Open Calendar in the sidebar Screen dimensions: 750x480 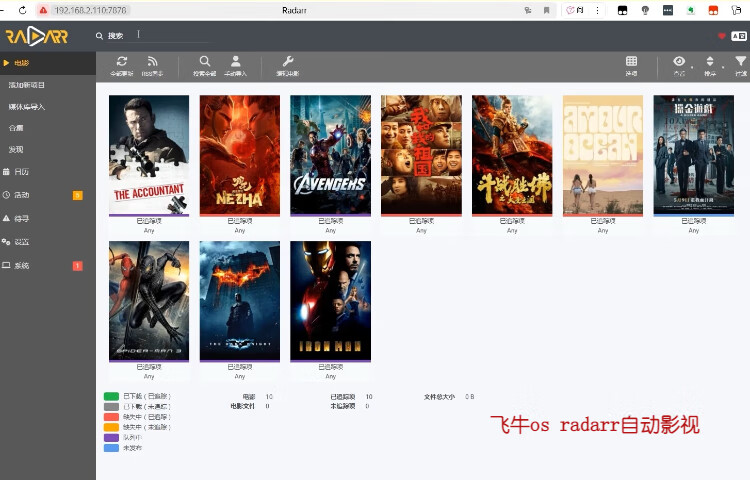[22, 172]
